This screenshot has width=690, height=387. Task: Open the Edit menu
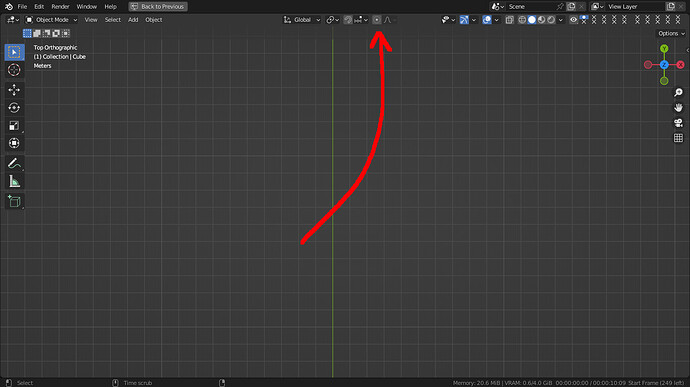[x=39, y=7]
